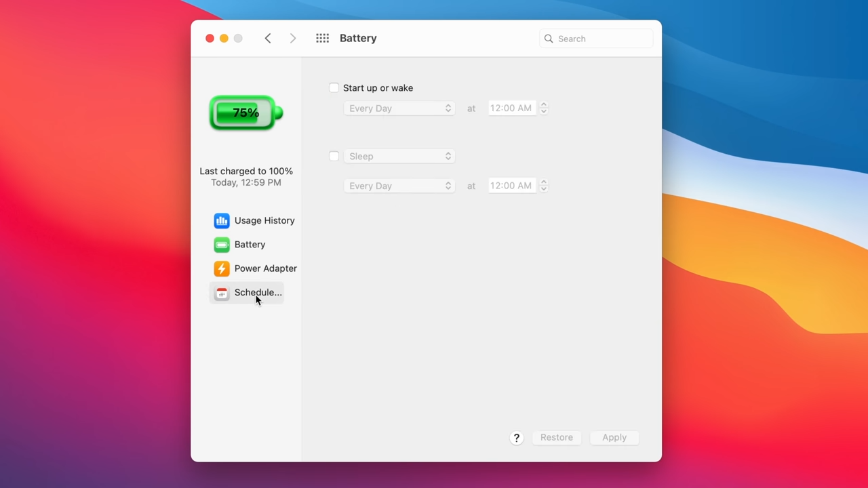The width and height of the screenshot is (868, 488).
Task: Click the 75% battery level indicator
Action: 246,113
